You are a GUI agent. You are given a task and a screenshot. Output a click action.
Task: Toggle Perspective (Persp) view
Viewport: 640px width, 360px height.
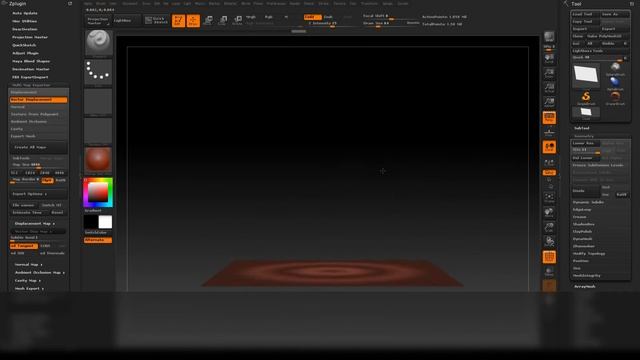click(x=549, y=118)
